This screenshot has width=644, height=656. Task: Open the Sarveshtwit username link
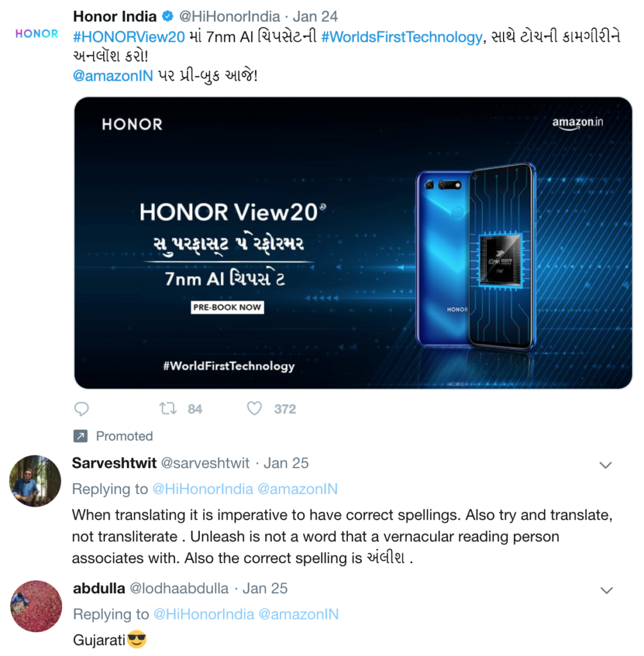[x=114, y=463]
